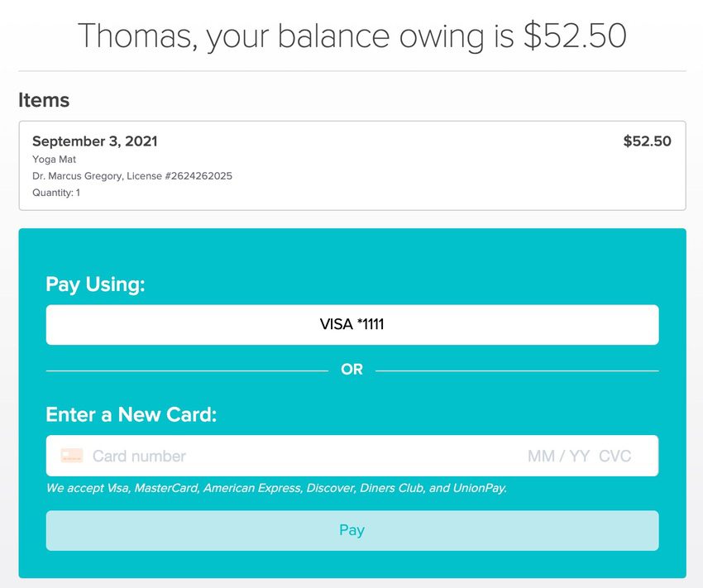Pay using saved VISA *1111 card
703x588 pixels.
(x=351, y=325)
